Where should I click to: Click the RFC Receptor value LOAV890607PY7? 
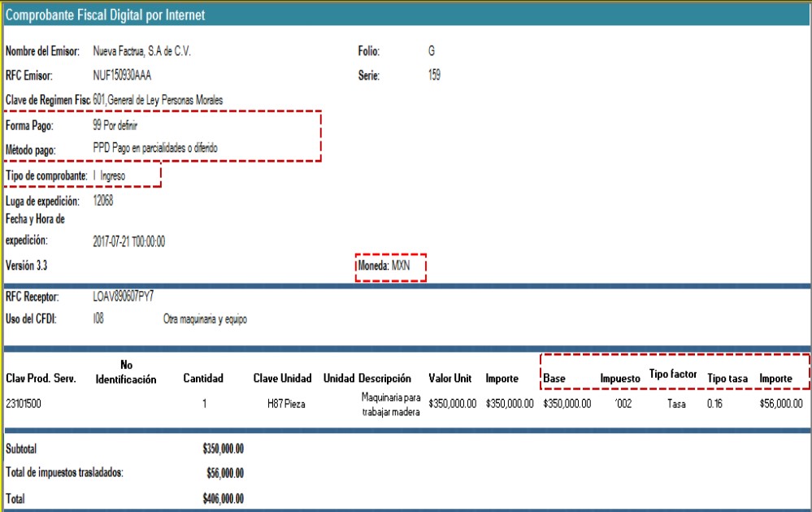pyautogui.click(x=124, y=296)
